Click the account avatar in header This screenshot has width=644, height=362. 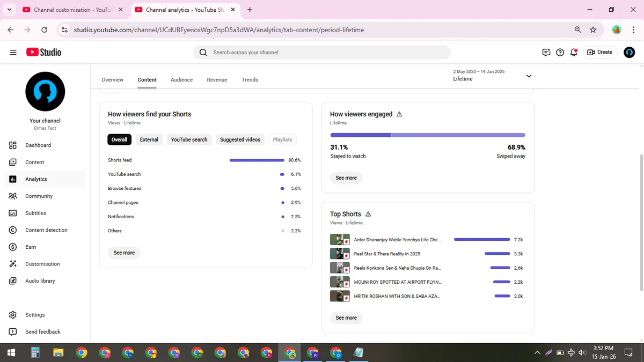[x=630, y=52]
